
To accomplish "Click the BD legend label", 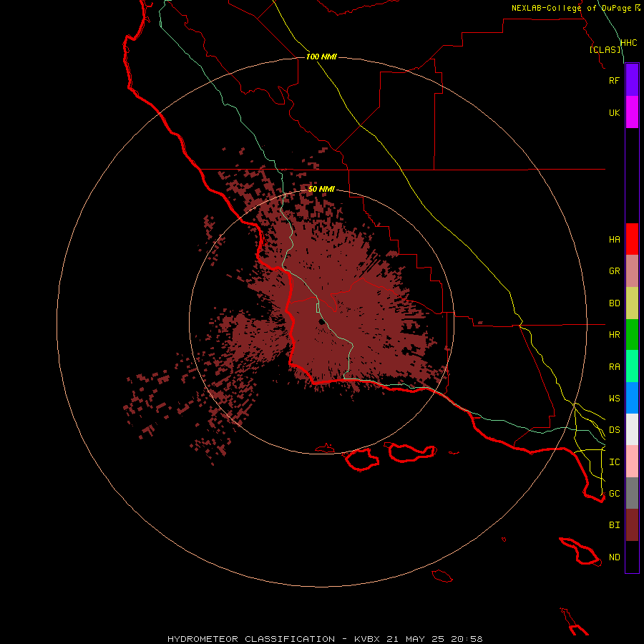I will 614,303.
